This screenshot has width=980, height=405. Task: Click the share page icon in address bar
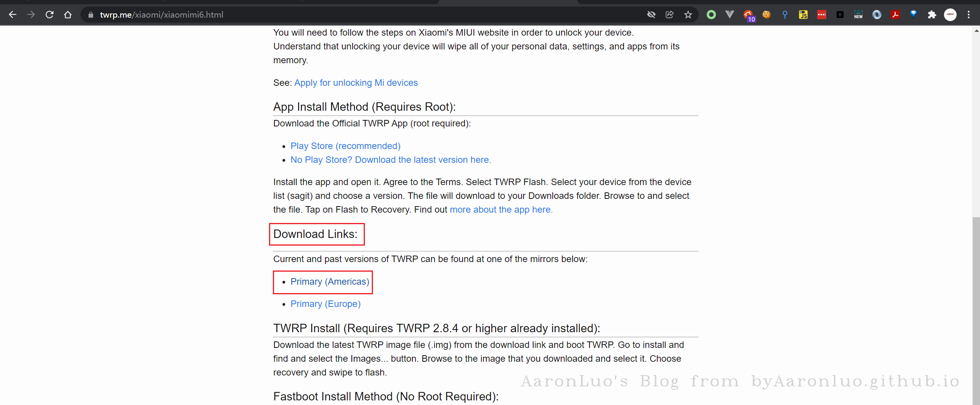pyautogui.click(x=670, y=15)
